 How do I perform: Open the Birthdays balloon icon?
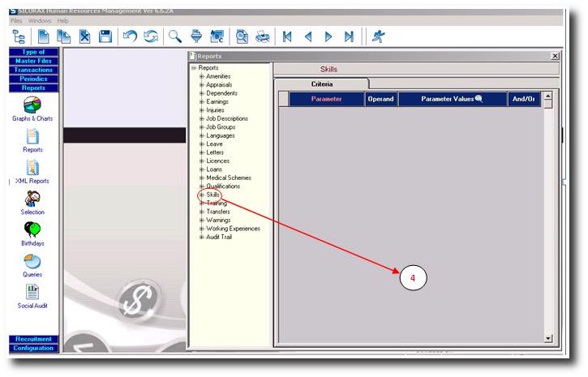coord(32,230)
